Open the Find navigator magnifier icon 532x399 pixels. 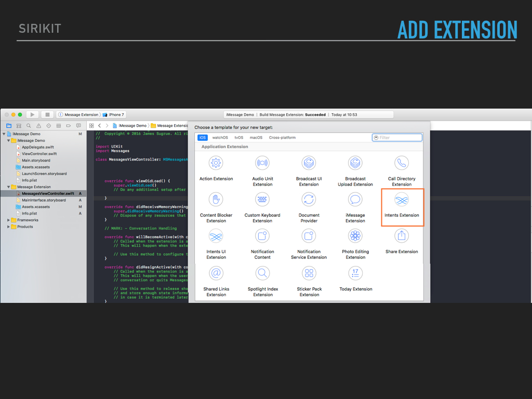coord(29,126)
